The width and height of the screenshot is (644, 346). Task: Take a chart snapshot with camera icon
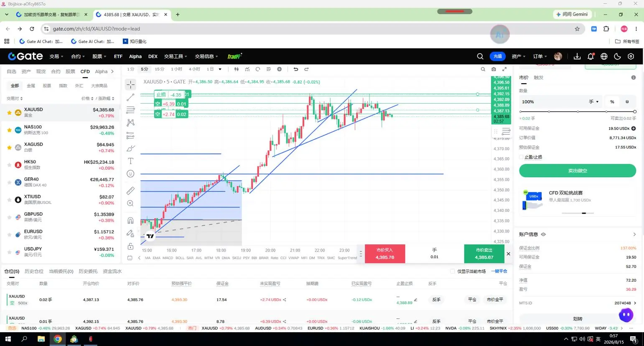point(494,69)
